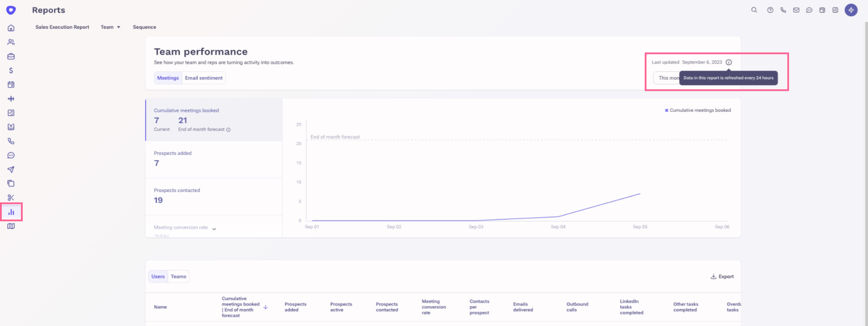Screen dimensions: 868x326
Task: Click the lightning bolt profile avatar
Action: [x=851, y=10]
